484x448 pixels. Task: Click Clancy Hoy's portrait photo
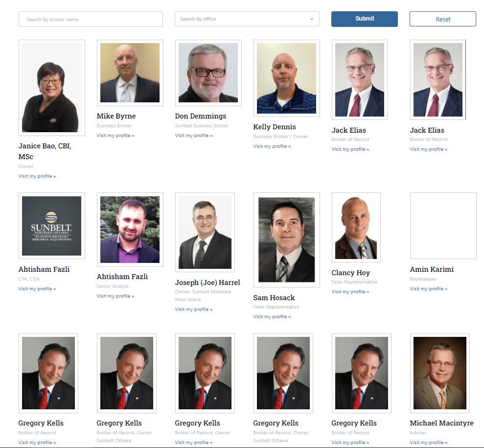[x=356, y=228]
